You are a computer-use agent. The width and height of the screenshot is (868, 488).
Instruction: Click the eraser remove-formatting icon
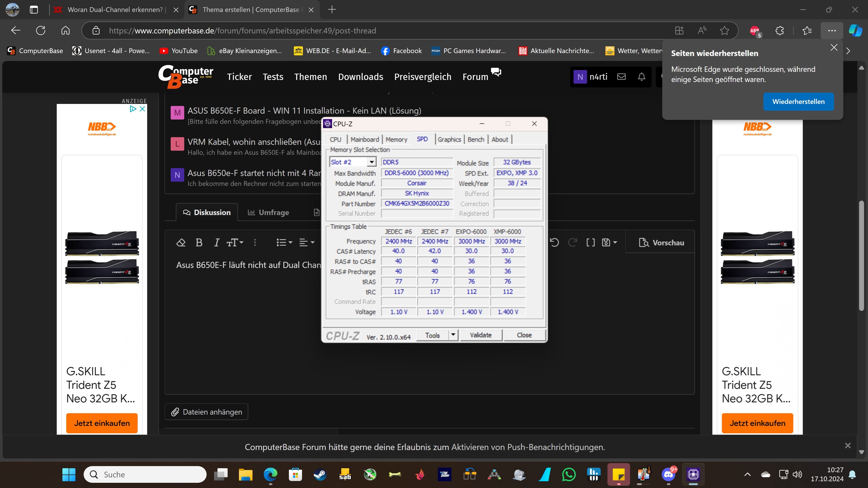181,242
